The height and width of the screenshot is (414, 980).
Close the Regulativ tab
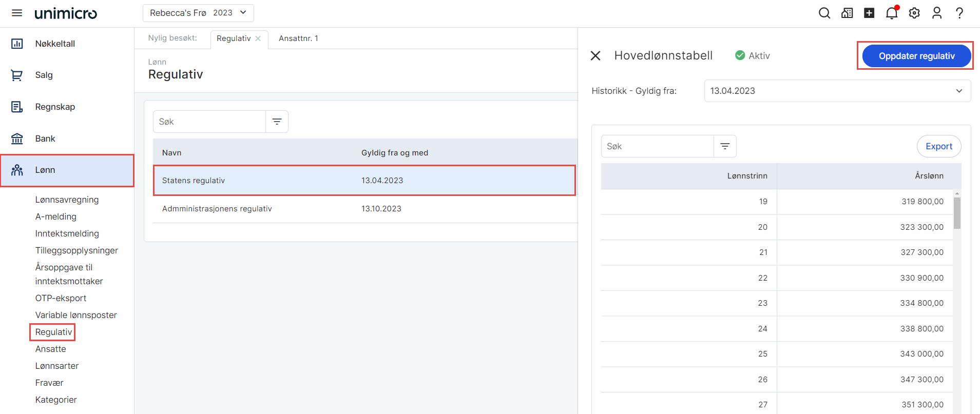pyautogui.click(x=258, y=38)
